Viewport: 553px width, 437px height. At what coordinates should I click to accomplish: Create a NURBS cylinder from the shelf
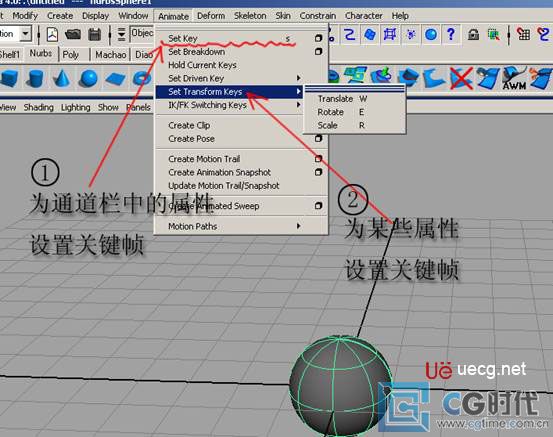point(35,78)
